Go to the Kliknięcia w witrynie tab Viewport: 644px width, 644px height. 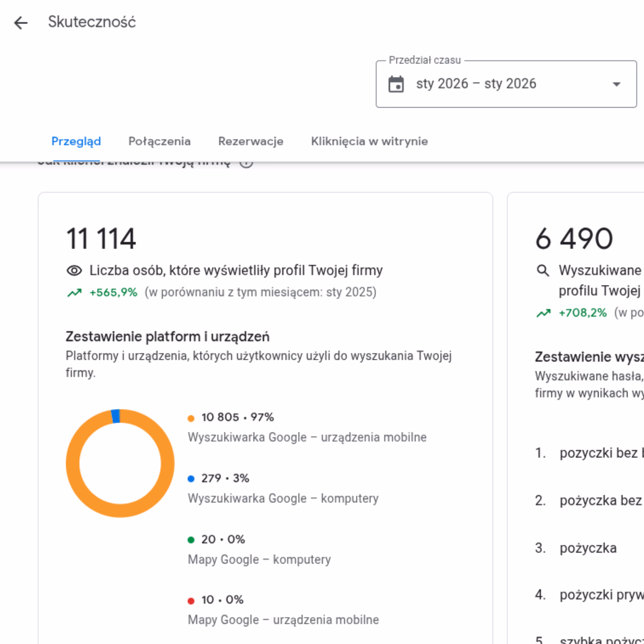pyautogui.click(x=369, y=142)
